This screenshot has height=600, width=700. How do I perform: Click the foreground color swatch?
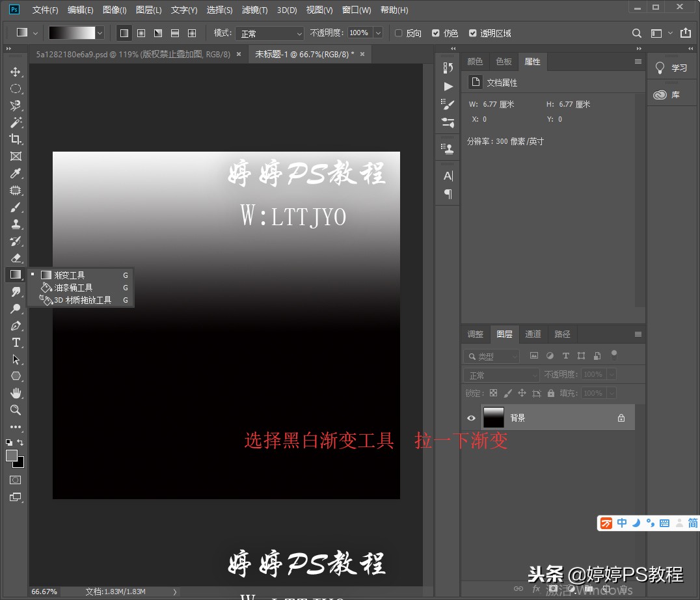(12, 456)
